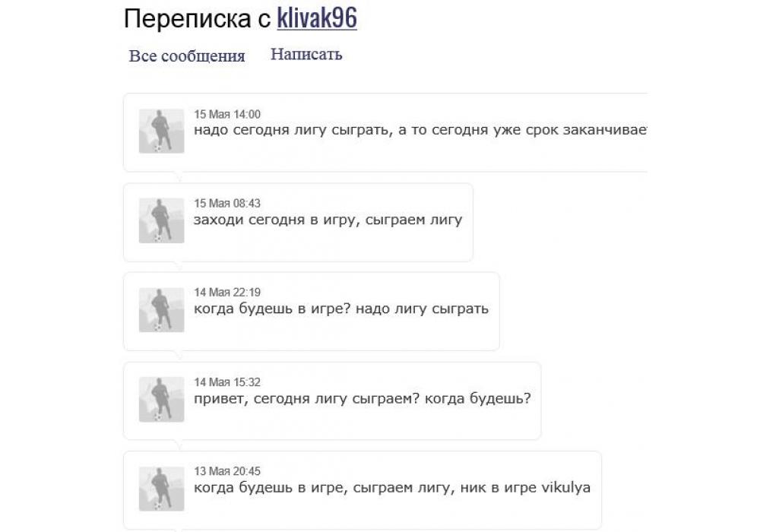Click the 15 Мая 14:00 timestamp
Screen dimensions: 760x532
[227, 114]
